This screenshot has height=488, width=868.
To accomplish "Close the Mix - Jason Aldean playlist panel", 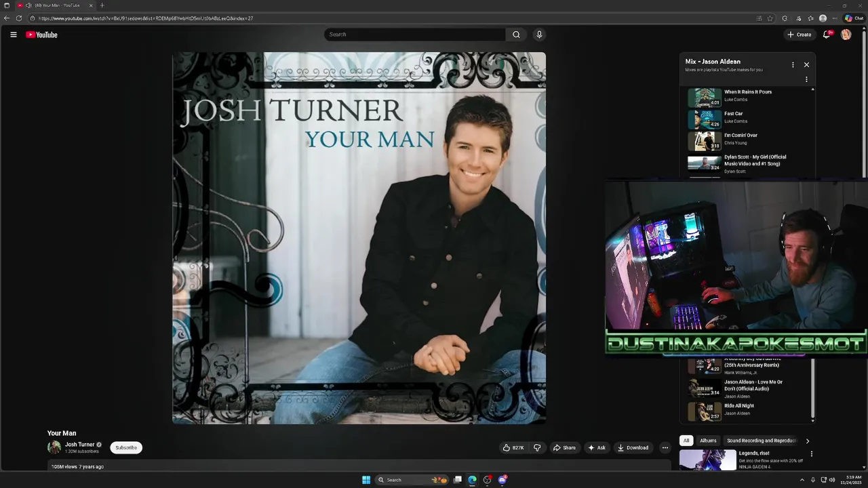I will tap(806, 65).
